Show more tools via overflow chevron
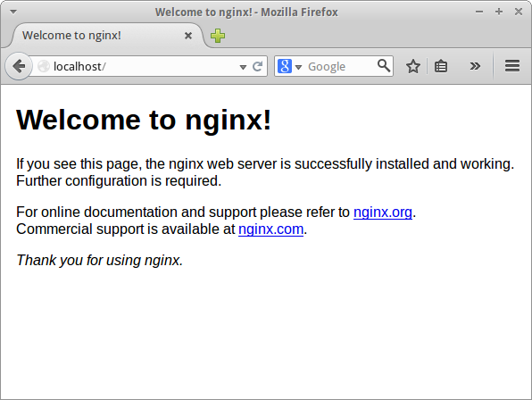 [x=475, y=66]
